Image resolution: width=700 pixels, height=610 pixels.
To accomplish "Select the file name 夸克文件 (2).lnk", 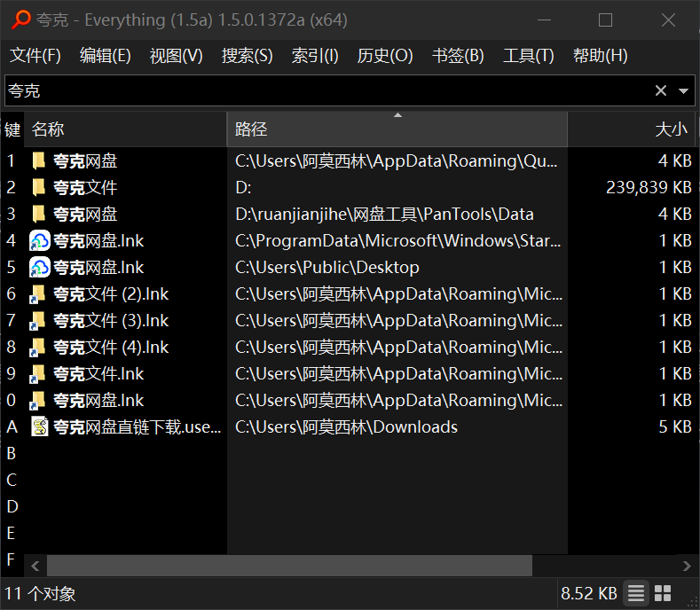I will click(111, 294).
